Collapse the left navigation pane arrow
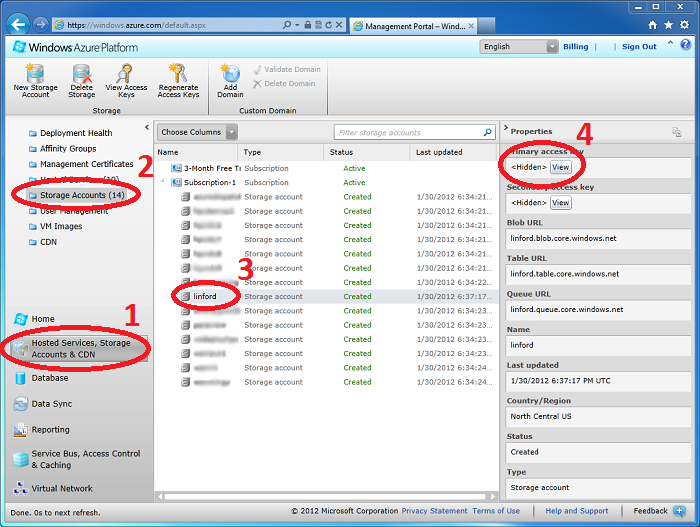The height and width of the screenshot is (527, 700). pos(147,128)
